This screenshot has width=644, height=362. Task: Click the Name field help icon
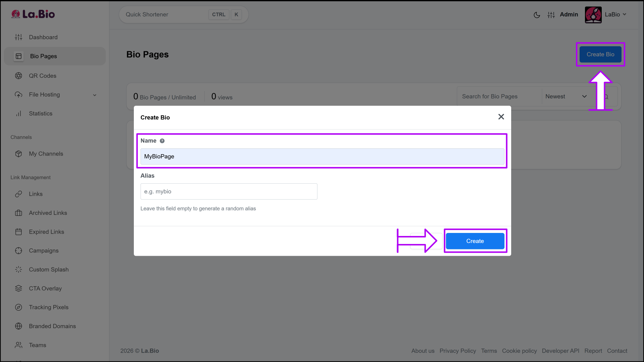click(x=162, y=141)
